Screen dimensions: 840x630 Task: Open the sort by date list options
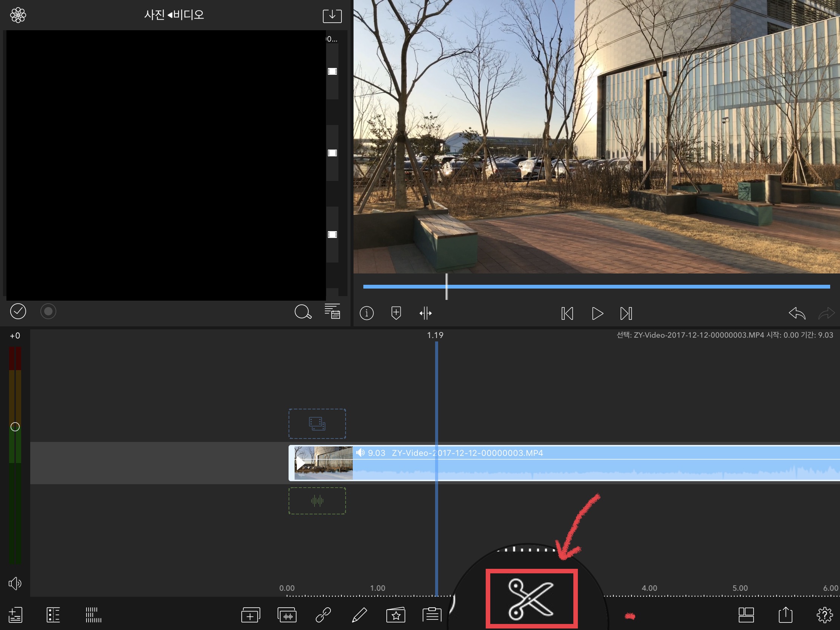coord(332,311)
